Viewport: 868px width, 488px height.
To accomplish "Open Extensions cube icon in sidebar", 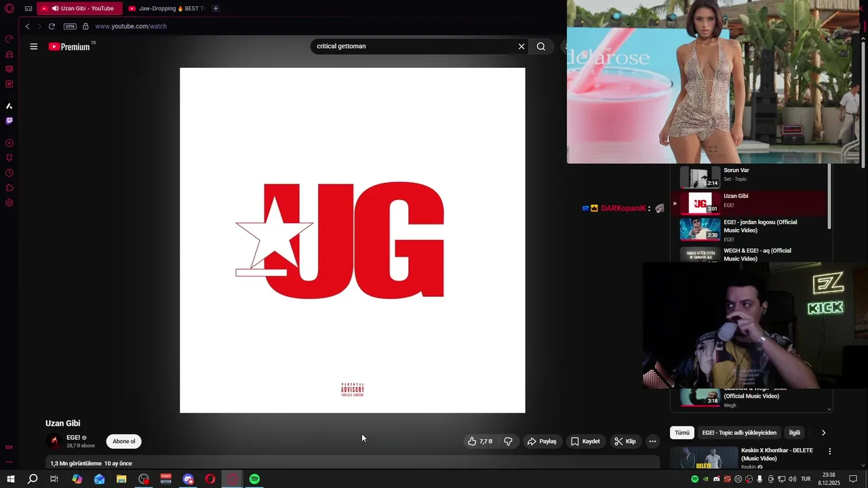I will 9,188.
